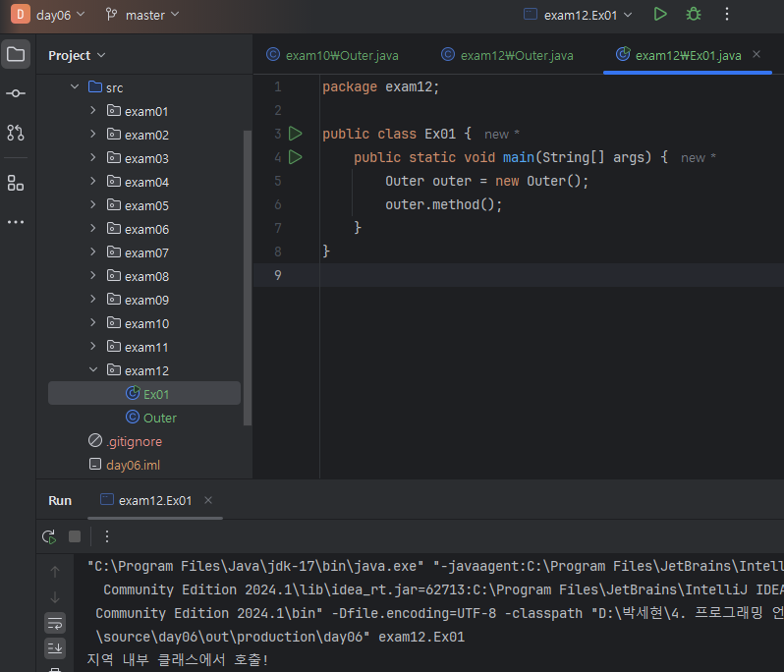Click the Rerun icon in the Run panel
Viewport: 784px width, 672px height.
coord(48,536)
